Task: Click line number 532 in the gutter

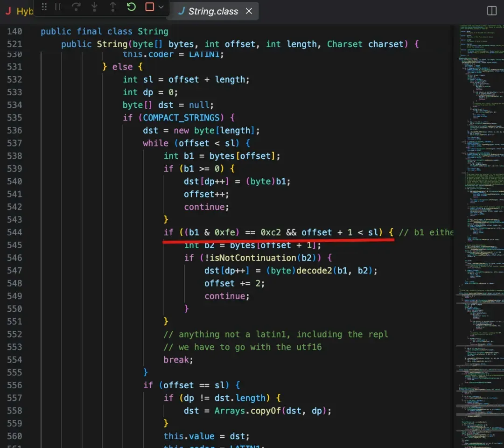Action: point(14,80)
